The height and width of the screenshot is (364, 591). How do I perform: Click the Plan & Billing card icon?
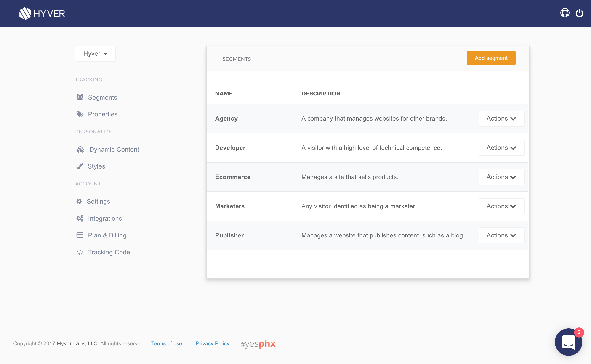coord(80,235)
